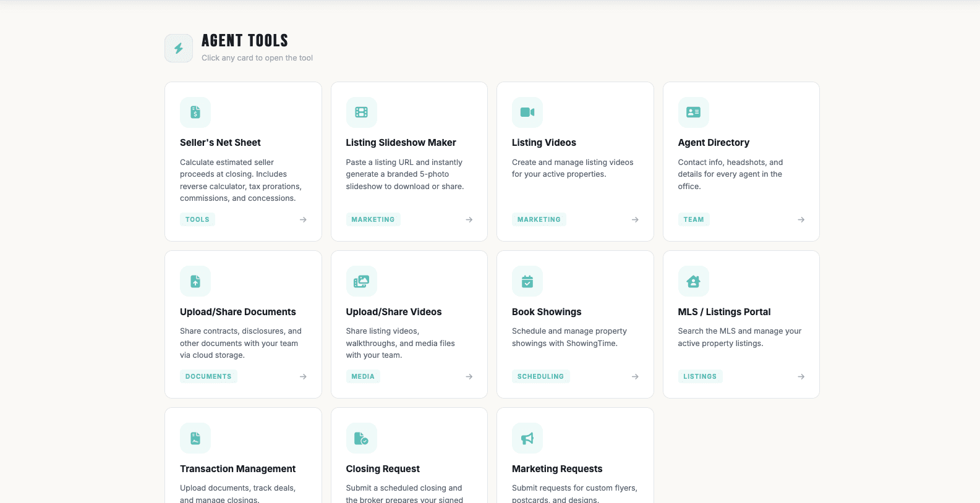Screen dimensions: 980x503
Task: Open the Transaction Management card title
Action: click(x=238, y=469)
